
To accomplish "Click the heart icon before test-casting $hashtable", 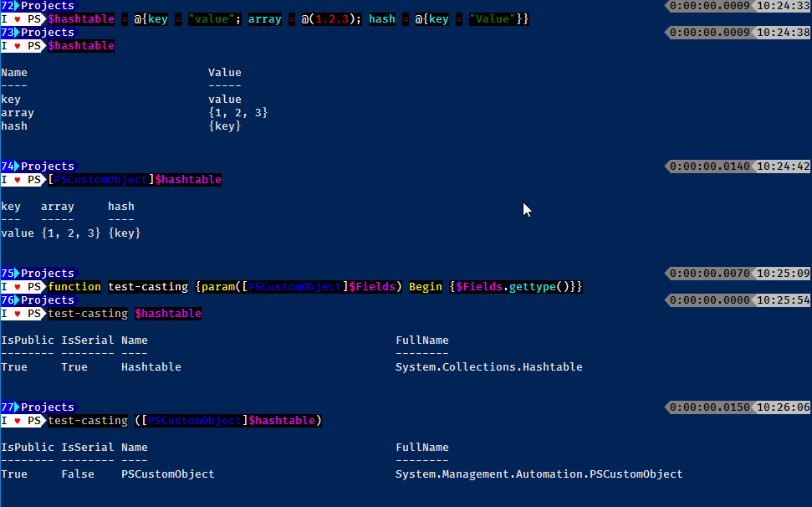I will click(18, 314).
